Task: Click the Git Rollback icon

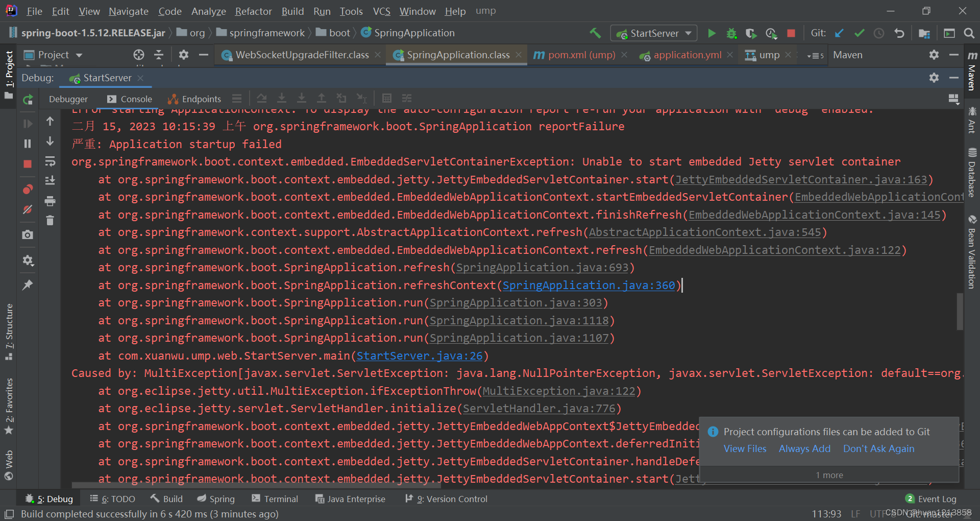Action: (x=899, y=33)
